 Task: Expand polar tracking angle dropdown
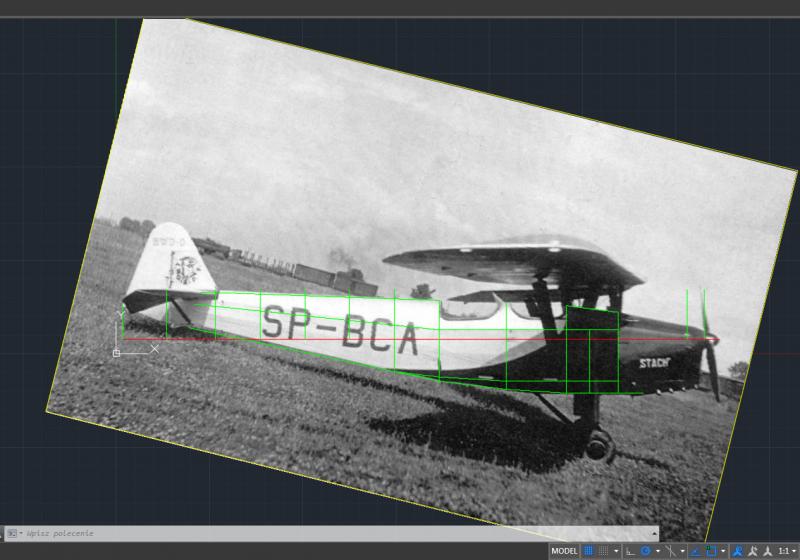(658, 551)
